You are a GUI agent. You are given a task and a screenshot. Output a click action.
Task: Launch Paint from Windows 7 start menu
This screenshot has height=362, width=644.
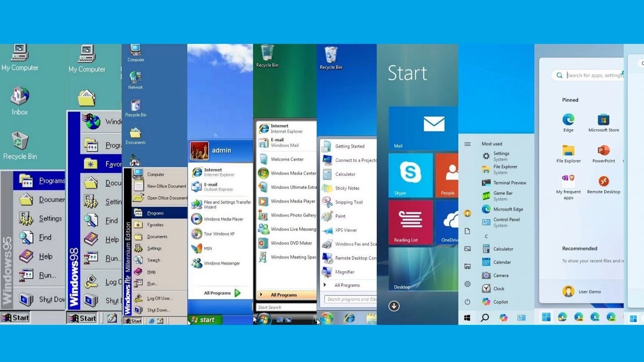pos(334,216)
